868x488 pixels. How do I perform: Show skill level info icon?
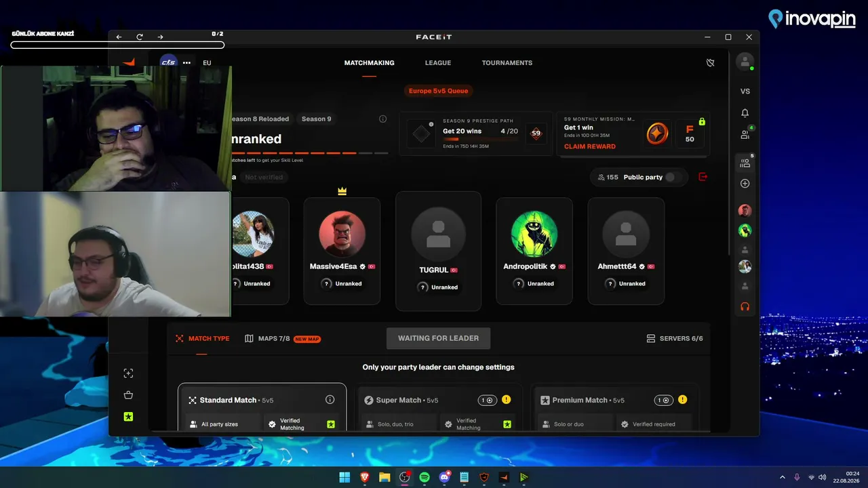pos(383,119)
